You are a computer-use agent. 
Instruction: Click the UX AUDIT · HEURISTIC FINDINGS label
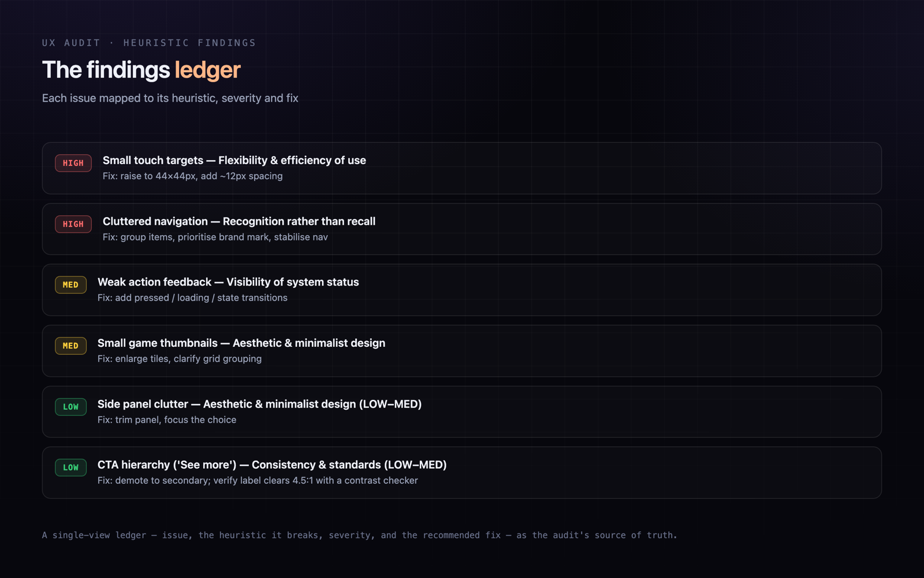coord(149,43)
